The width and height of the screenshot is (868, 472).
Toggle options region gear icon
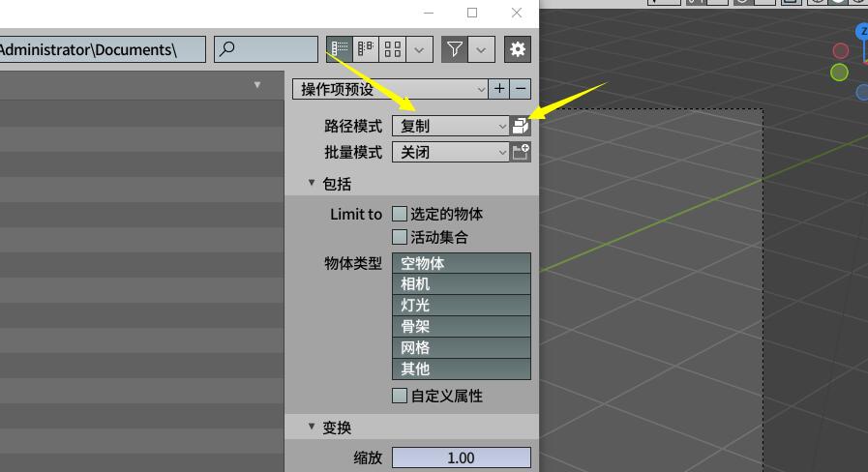(x=518, y=49)
